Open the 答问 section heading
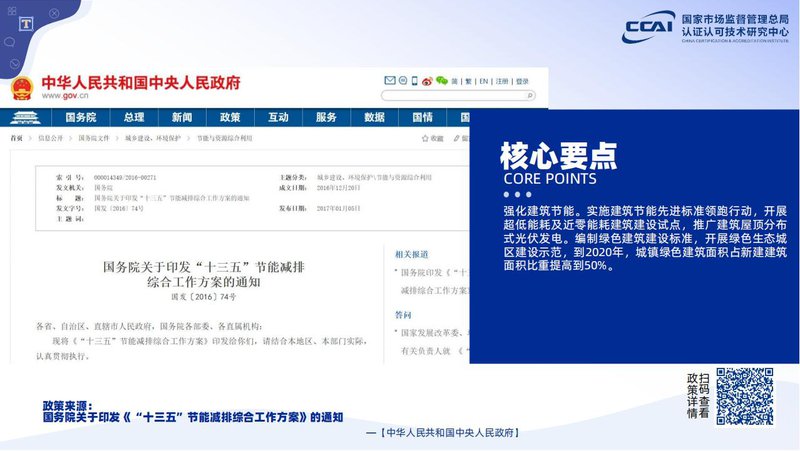 (x=403, y=315)
